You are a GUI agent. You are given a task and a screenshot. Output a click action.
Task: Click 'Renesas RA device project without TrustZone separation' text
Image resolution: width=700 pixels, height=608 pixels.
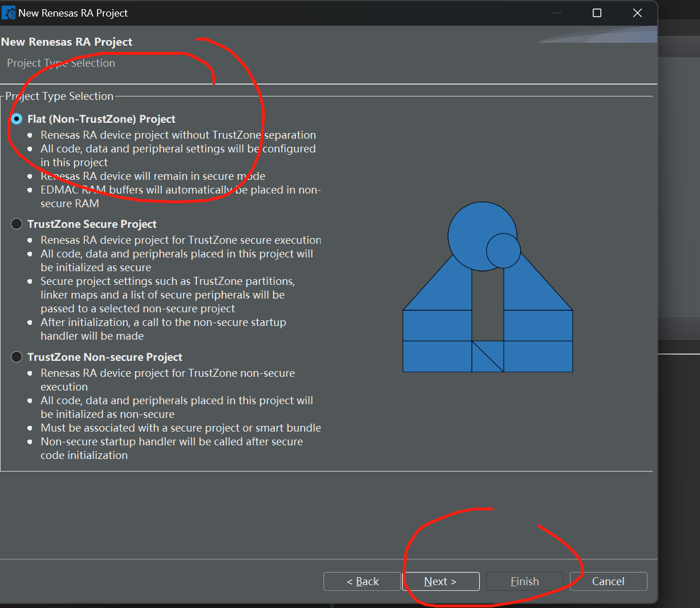click(x=178, y=135)
